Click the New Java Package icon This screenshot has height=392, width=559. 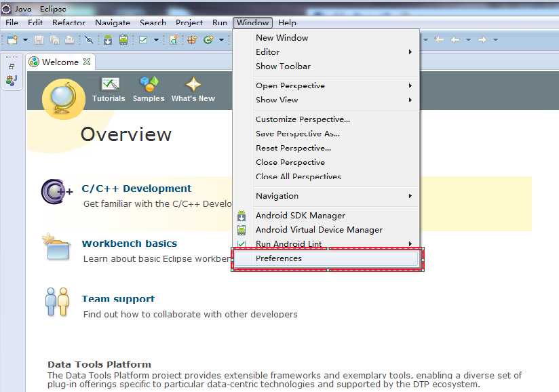192,39
